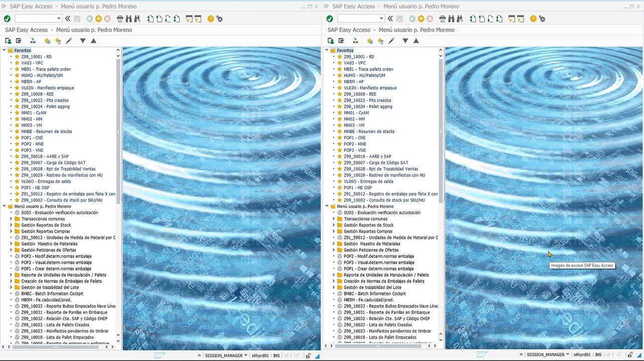Click the SAP Menu icon in right window
This screenshot has height=361, width=644.
[341, 41]
